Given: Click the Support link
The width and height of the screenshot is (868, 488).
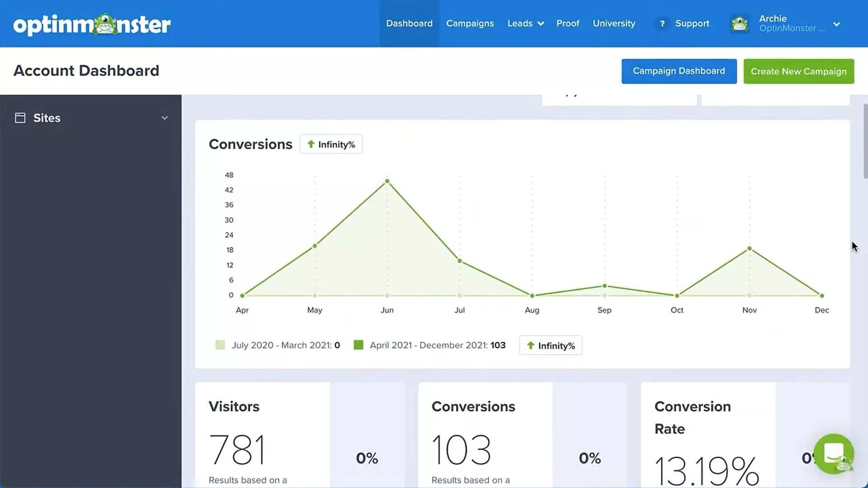Looking at the screenshot, I should click(x=692, y=23).
